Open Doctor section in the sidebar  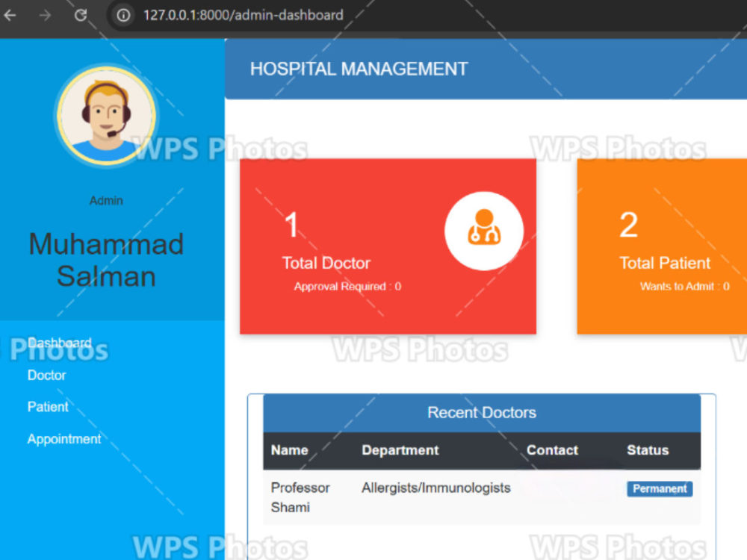[x=46, y=376]
